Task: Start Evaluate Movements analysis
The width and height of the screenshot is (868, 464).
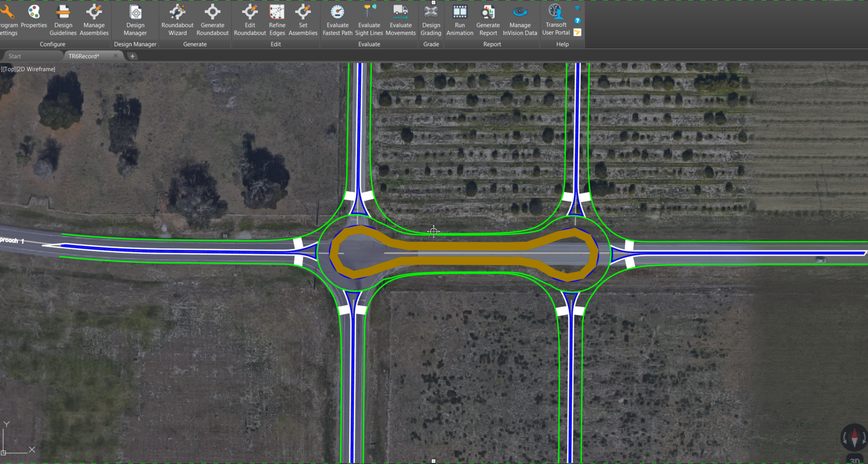Action: pos(400,20)
